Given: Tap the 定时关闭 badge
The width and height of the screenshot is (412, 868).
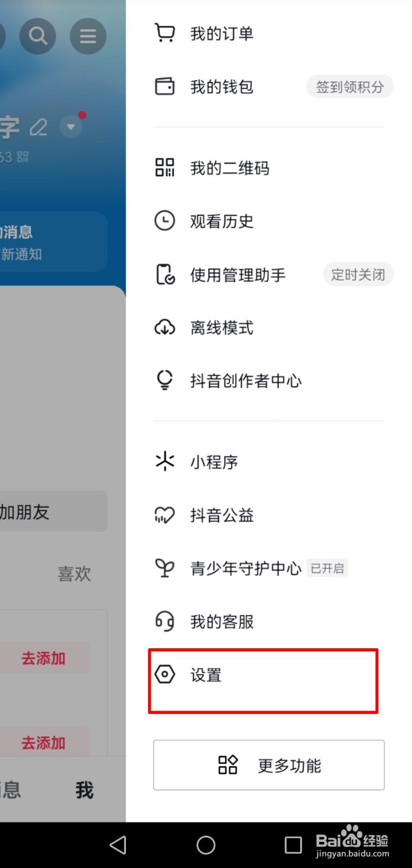Looking at the screenshot, I should [x=358, y=275].
